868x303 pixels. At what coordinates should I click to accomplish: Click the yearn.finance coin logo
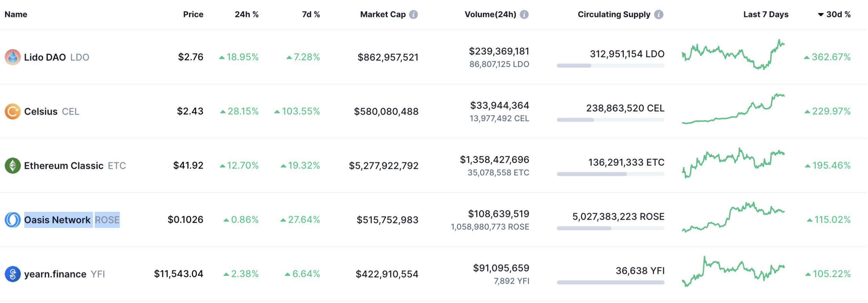[x=13, y=274]
